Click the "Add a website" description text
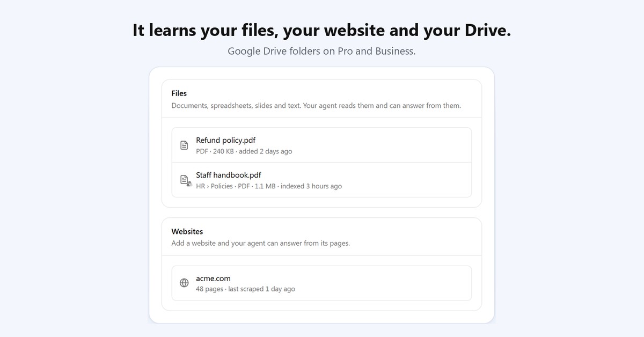 pyautogui.click(x=260, y=243)
